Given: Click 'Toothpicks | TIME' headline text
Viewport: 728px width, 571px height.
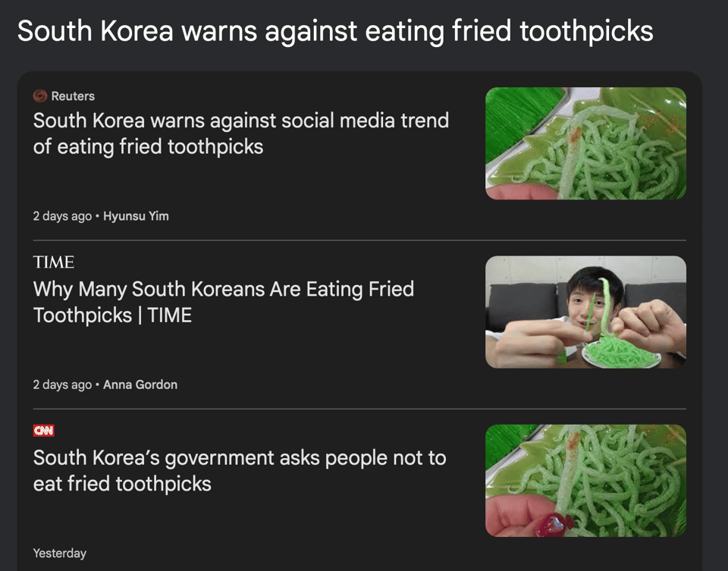Looking at the screenshot, I should tap(112, 315).
